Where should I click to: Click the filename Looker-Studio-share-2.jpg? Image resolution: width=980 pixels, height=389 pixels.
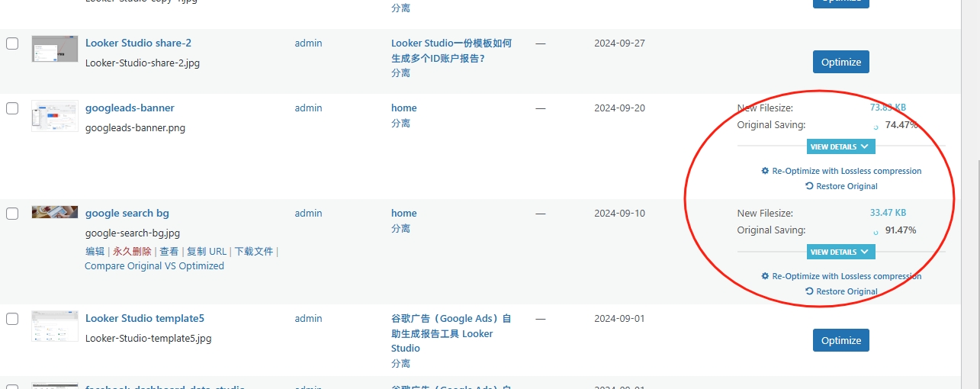click(143, 63)
